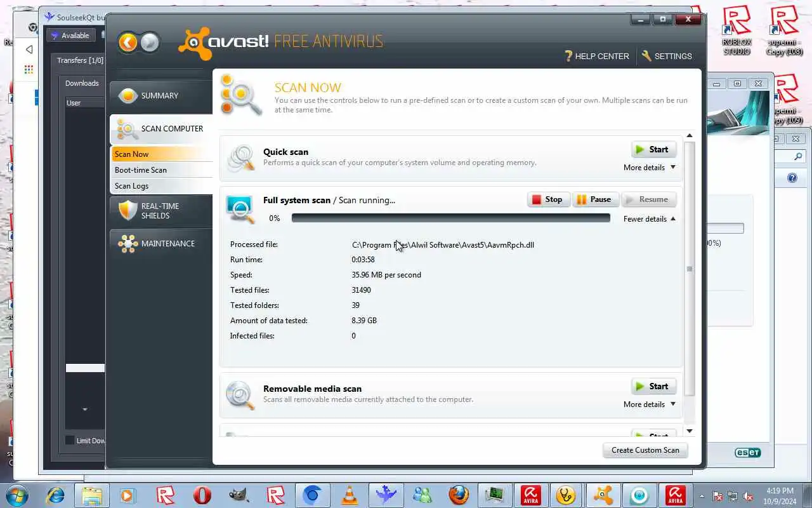
Task: Open Internet Explorer from the taskbar
Action: [x=56, y=495]
